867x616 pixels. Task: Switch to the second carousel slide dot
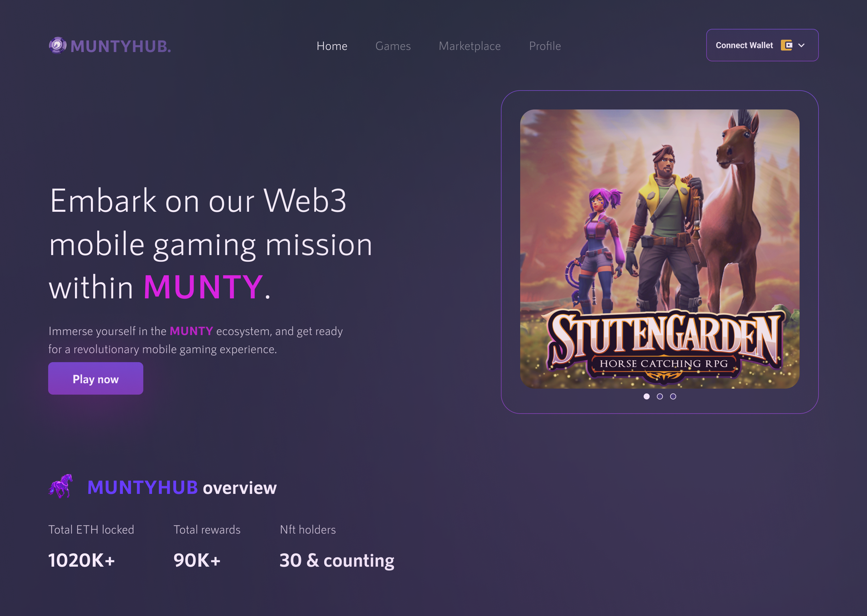(x=660, y=396)
